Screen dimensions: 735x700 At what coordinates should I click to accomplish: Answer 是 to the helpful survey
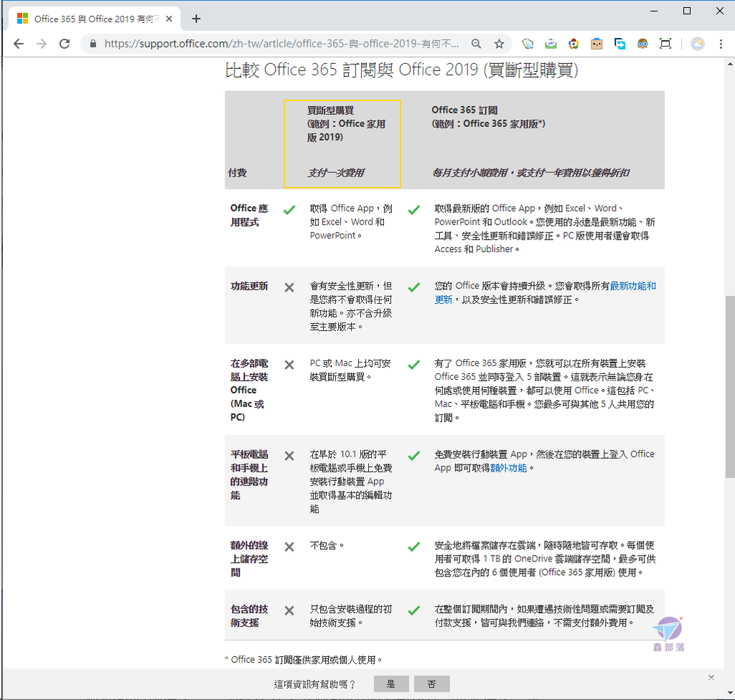point(391,683)
